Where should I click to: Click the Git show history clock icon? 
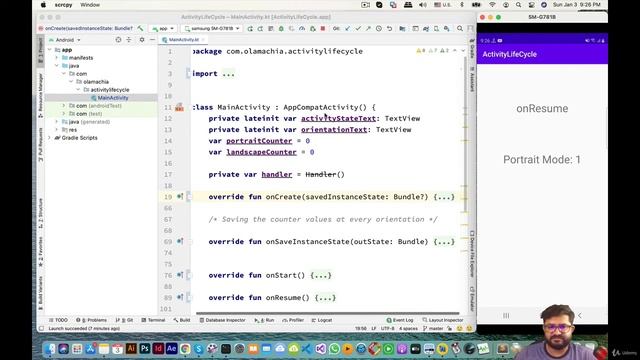coord(379,29)
